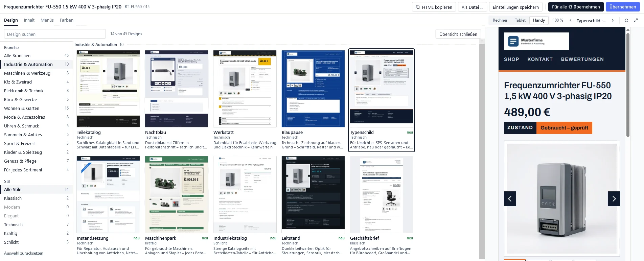Filter by Kinder & Spielzeug
This screenshot has height=261, width=644.
[36, 152]
